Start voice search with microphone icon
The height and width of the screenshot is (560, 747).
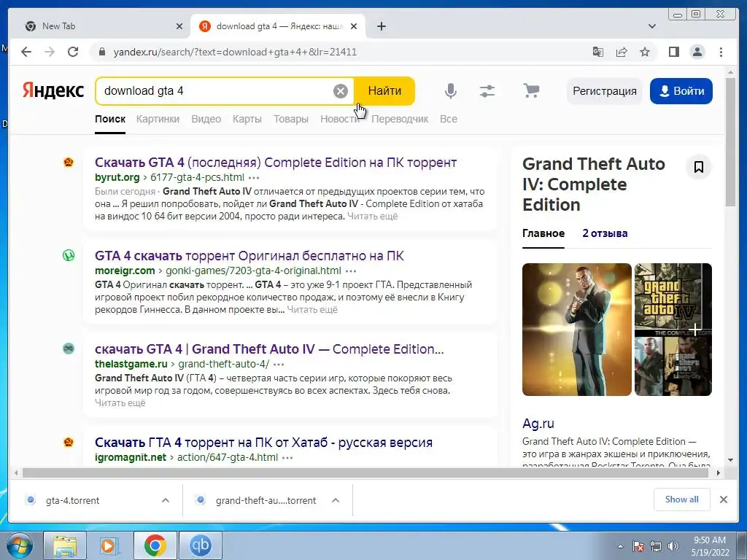[x=450, y=91]
